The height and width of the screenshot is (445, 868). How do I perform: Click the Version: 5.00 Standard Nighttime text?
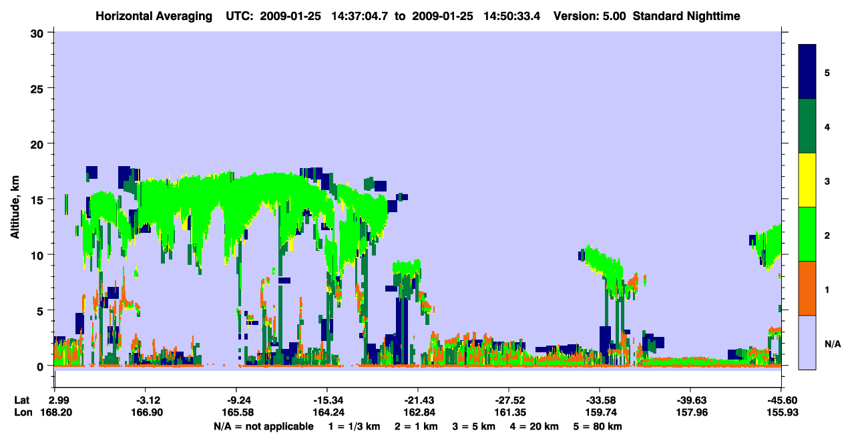(x=646, y=15)
